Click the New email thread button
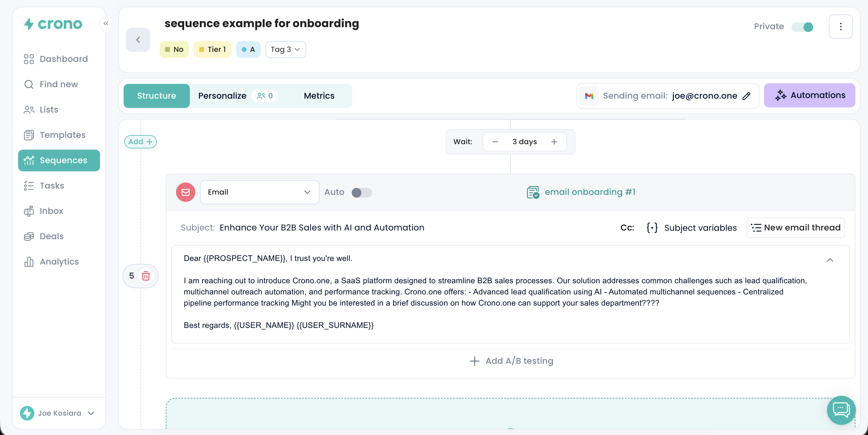 point(796,228)
